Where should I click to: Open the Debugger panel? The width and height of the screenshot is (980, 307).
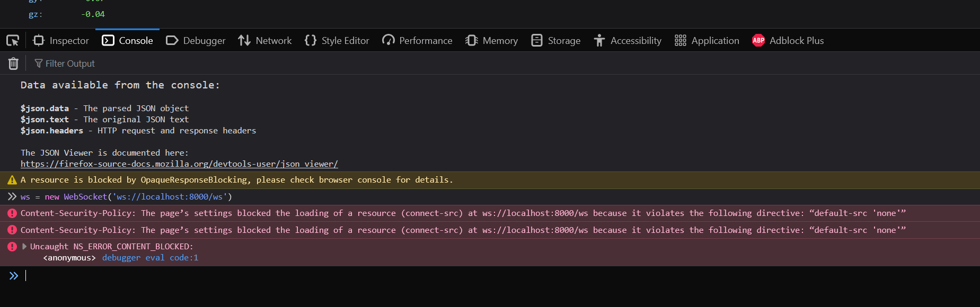(x=196, y=41)
